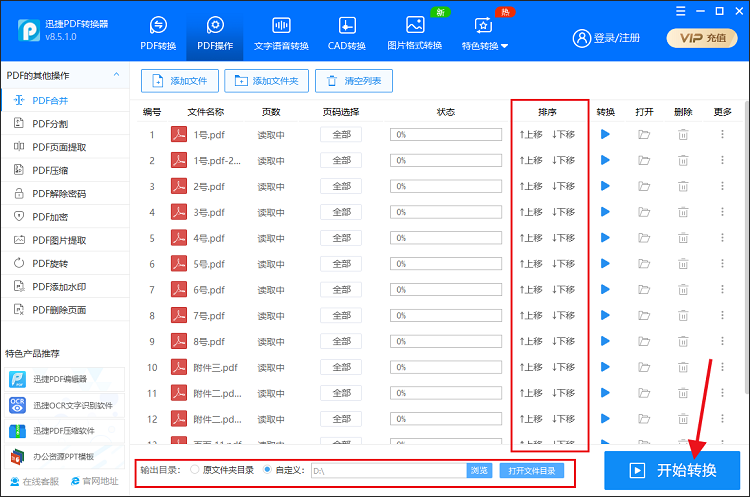Click the 添加文件夹 button

click(x=266, y=81)
